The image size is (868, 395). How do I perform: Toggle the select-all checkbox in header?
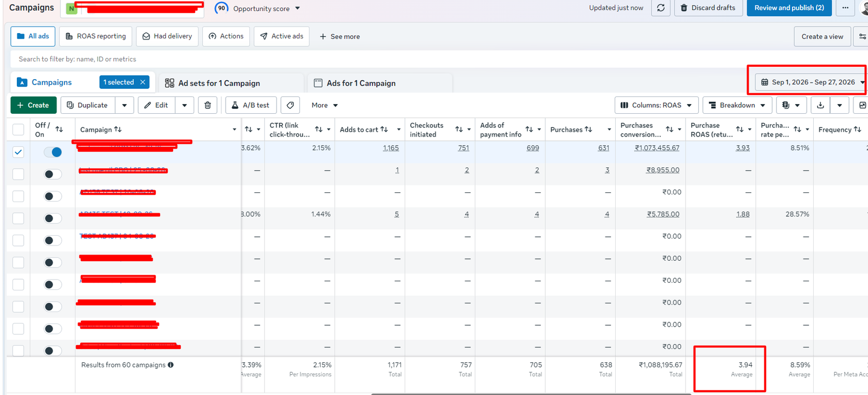18,129
